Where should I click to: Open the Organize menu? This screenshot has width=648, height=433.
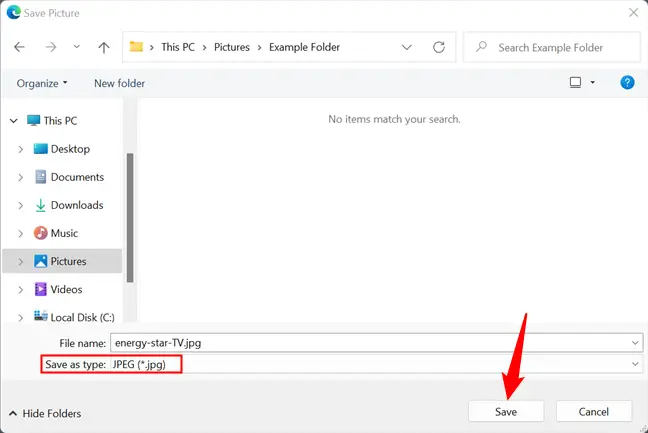[x=42, y=83]
